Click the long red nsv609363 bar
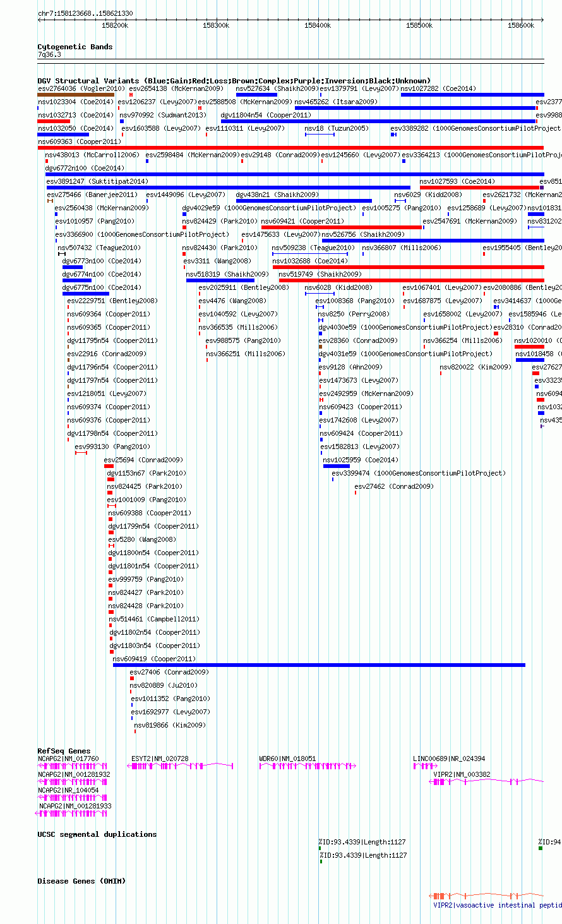Image resolution: width=562 pixels, height=924 pixels. pyautogui.click(x=290, y=148)
